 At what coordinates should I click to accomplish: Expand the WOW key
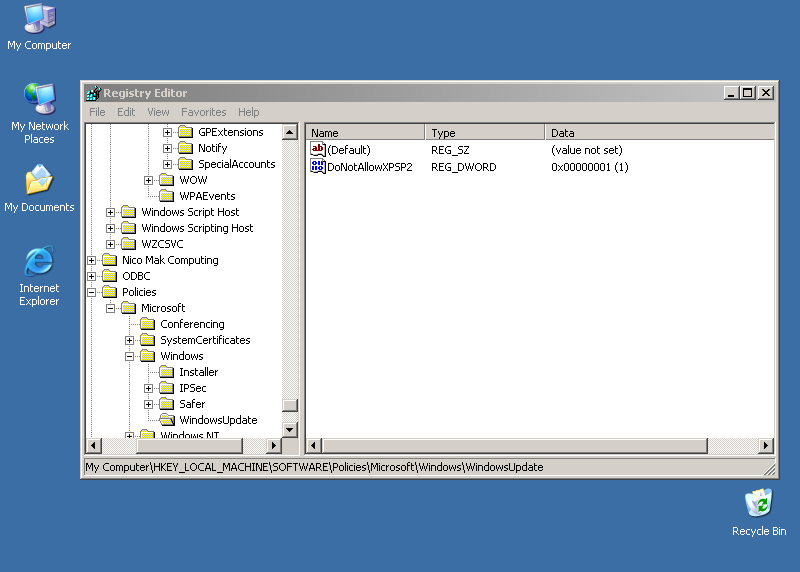[148, 180]
